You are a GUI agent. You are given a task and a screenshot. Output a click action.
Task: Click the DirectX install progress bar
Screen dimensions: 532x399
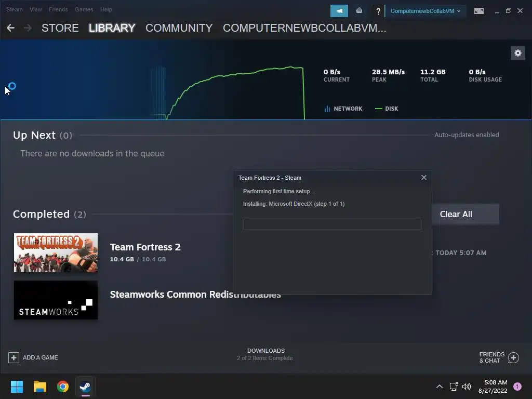pos(332,224)
